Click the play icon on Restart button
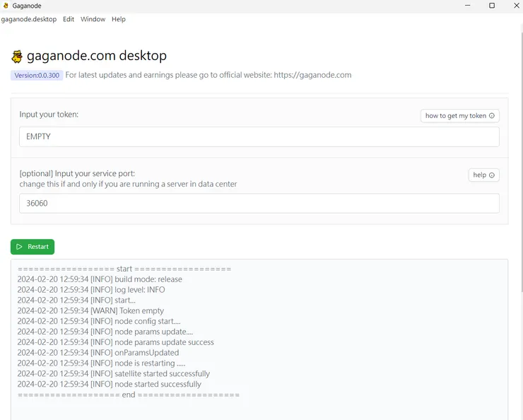The height and width of the screenshot is (420, 523). point(19,247)
